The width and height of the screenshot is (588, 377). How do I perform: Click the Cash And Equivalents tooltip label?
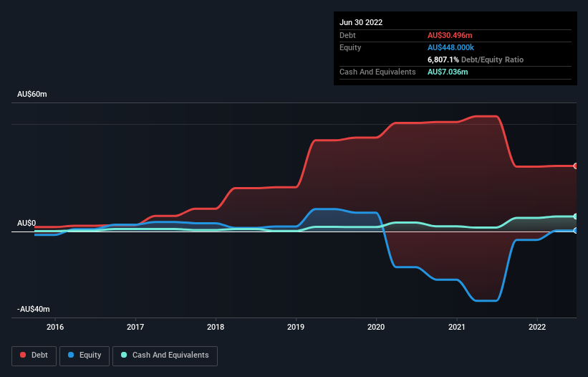point(377,72)
